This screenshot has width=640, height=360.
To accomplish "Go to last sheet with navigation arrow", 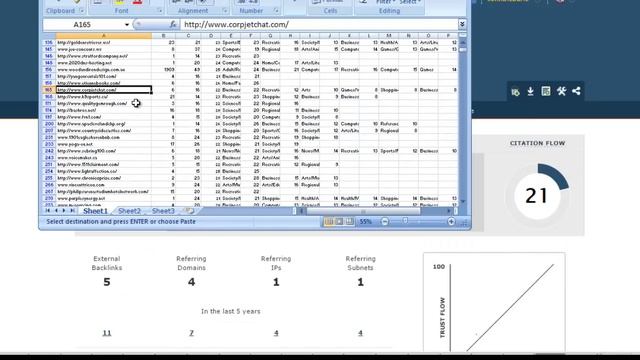I will point(72,211).
